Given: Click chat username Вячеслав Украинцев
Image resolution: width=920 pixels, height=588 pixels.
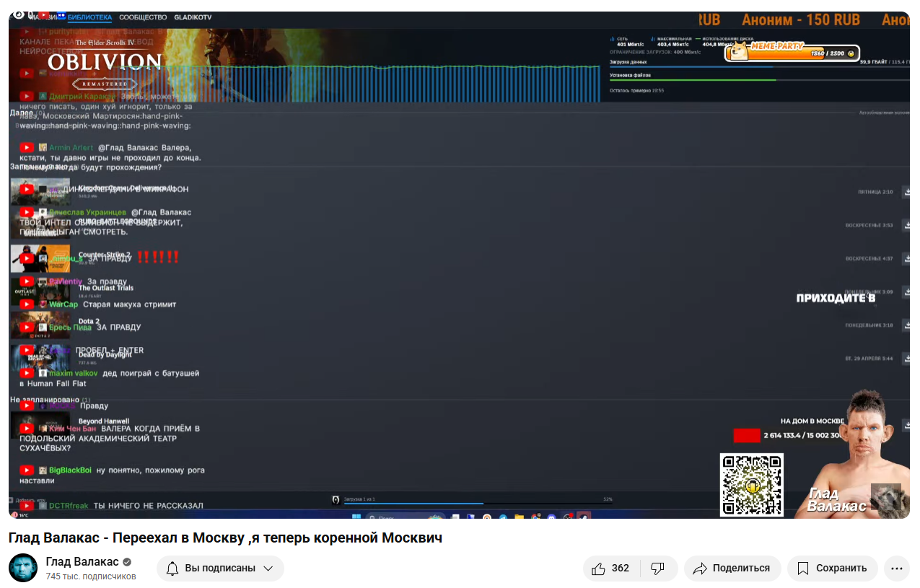Looking at the screenshot, I should coord(87,212).
